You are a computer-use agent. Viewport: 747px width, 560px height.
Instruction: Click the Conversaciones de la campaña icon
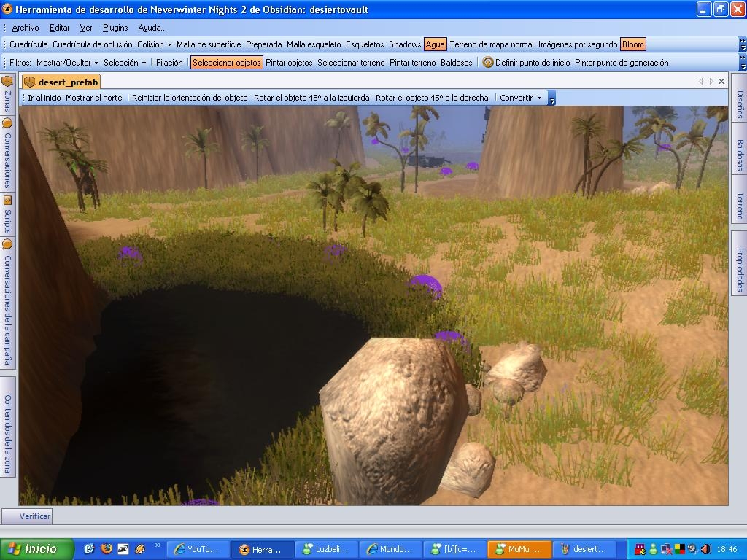(x=7, y=244)
